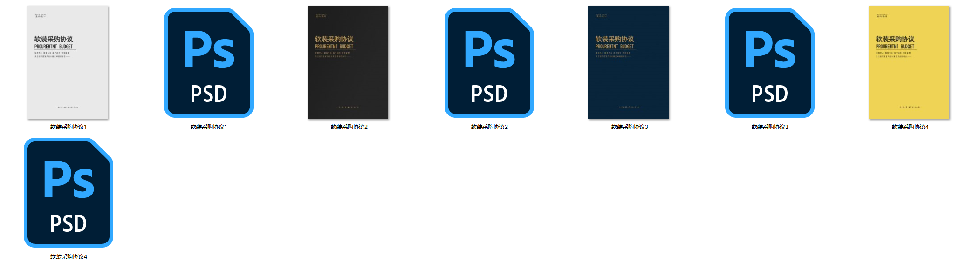Click the label 软装采购协议4 under the yellow cover
980x276 pixels.
[x=910, y=127]
